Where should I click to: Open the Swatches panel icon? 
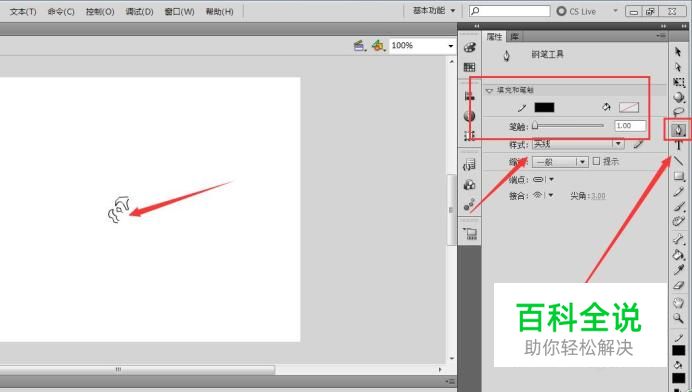(x=470, y=67)
